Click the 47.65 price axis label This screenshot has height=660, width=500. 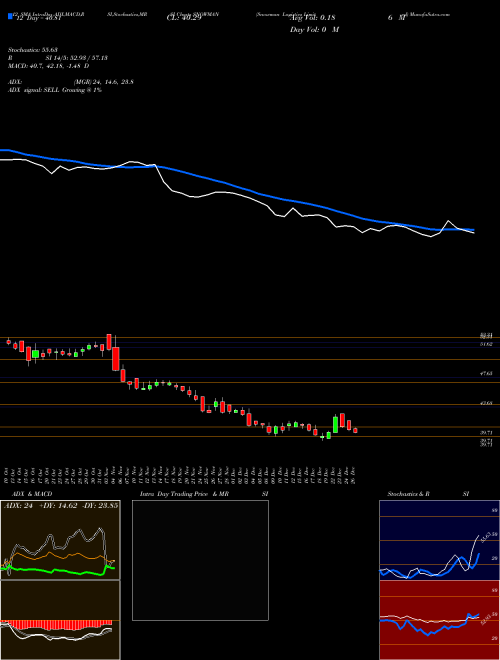coord(487,373)
